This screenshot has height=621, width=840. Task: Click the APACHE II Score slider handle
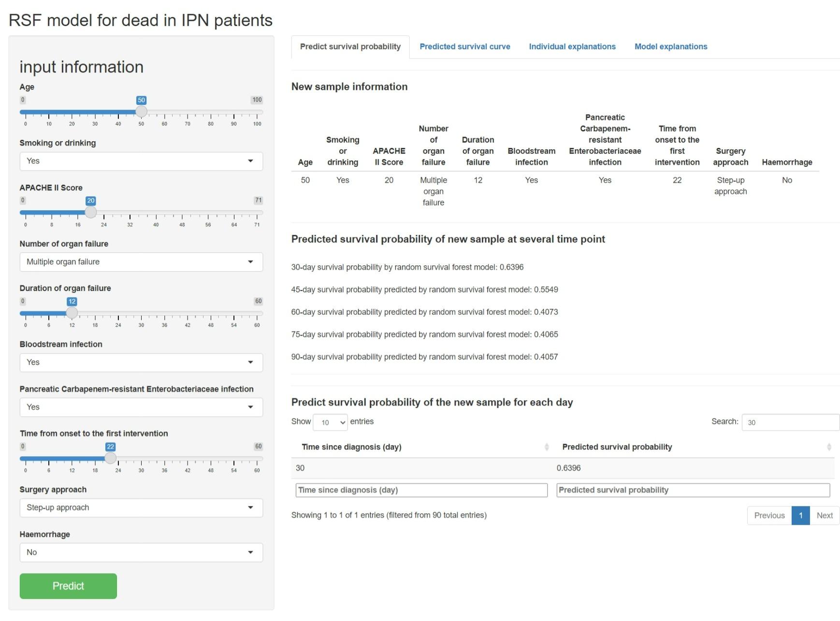(91, 212)
